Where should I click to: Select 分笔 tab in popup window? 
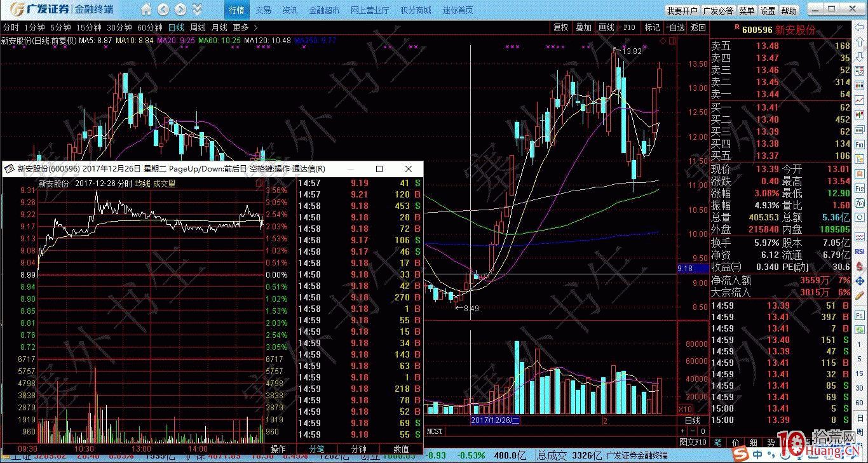click(x=317, y=448)
